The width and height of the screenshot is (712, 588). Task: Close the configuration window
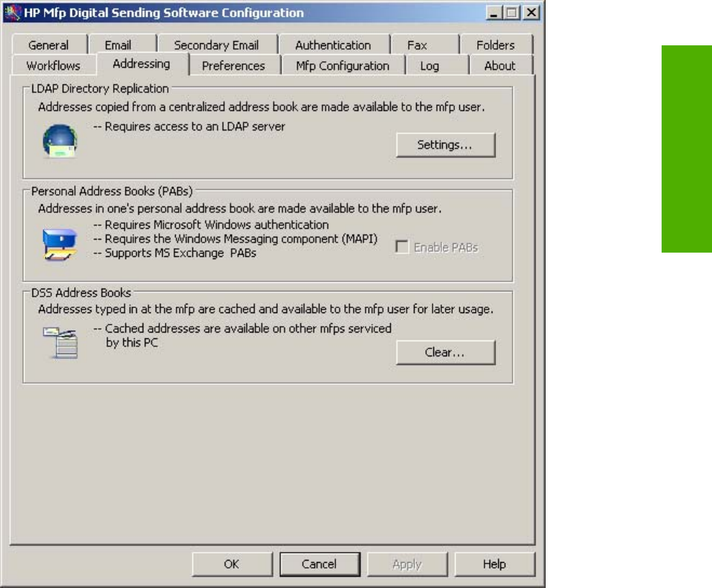[x=531, y=13]
